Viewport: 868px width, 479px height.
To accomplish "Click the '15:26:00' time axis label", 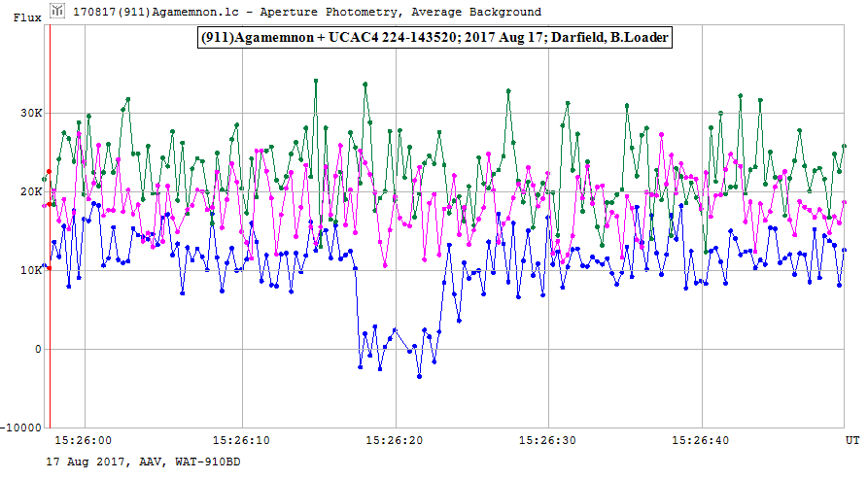I will 83,441.
